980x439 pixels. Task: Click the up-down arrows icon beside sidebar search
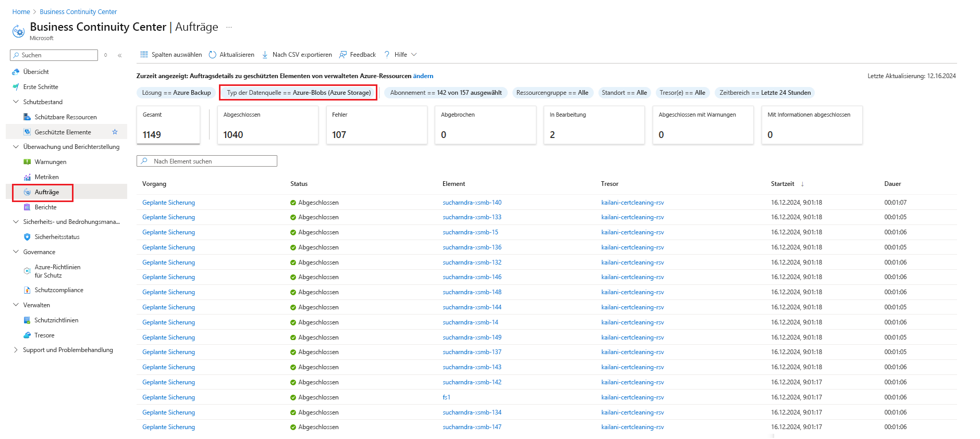[106, 55]
